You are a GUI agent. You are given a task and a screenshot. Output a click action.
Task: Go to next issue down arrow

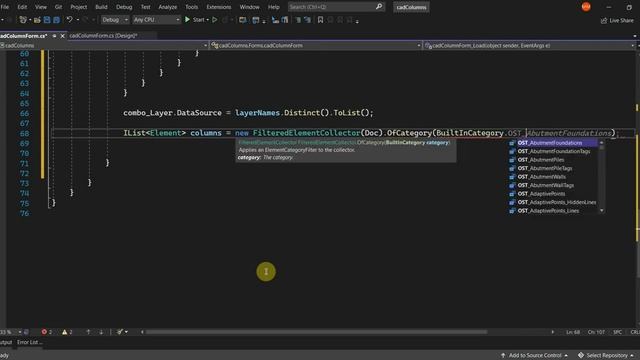[x=101, y=332]
